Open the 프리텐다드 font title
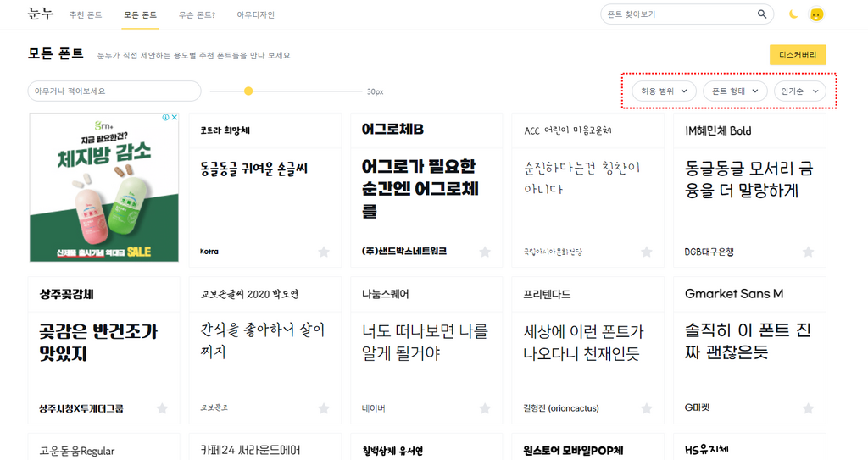 [547, 294]
